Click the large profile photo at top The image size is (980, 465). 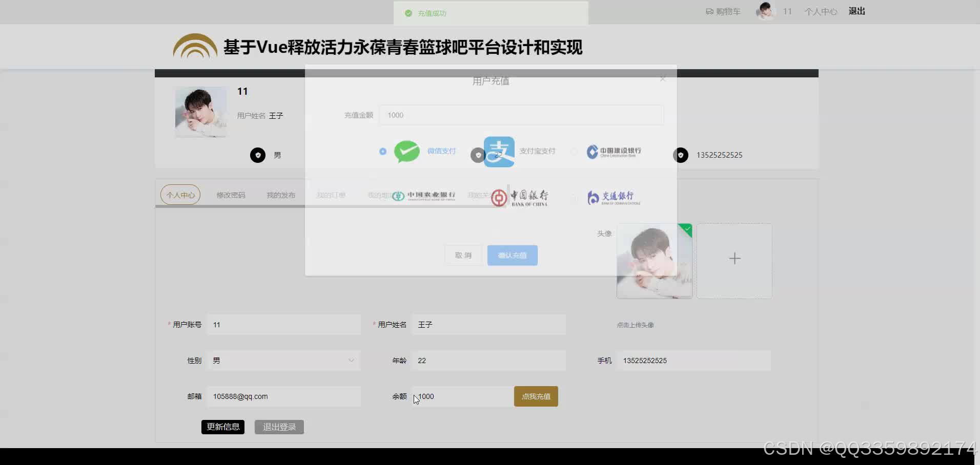pyautogui.click(x=201, y=112)
